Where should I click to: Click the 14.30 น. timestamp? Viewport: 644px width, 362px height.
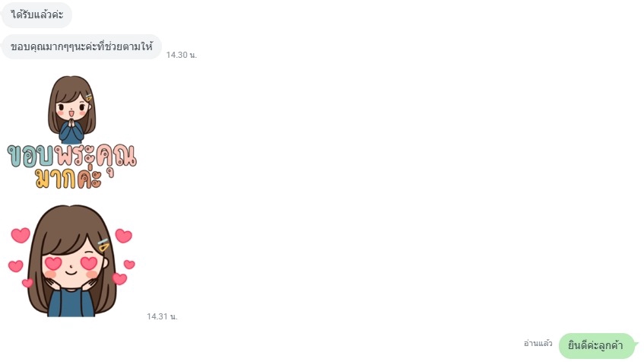pos(182,55)
